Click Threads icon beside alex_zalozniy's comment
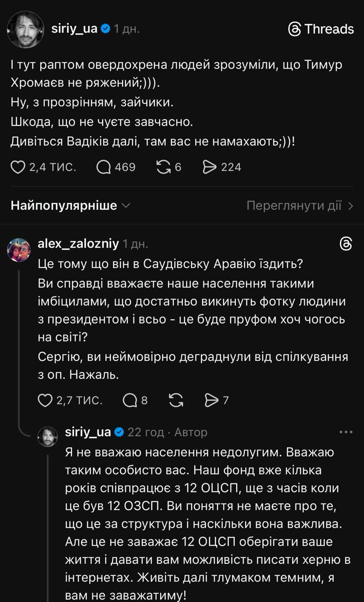Image resolution: width=364 pixels, height=602 pixels. (x=346, y=244)
